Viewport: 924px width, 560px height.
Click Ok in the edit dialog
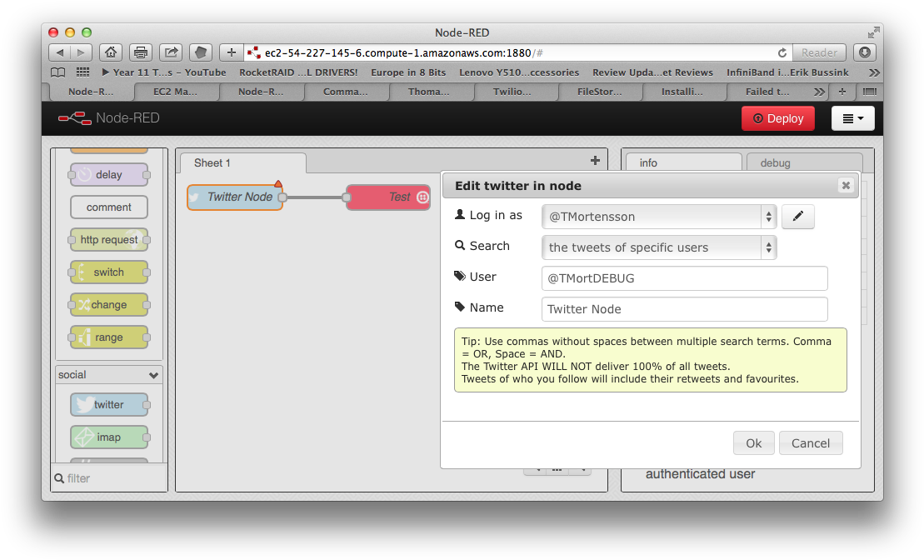point(753,443)
